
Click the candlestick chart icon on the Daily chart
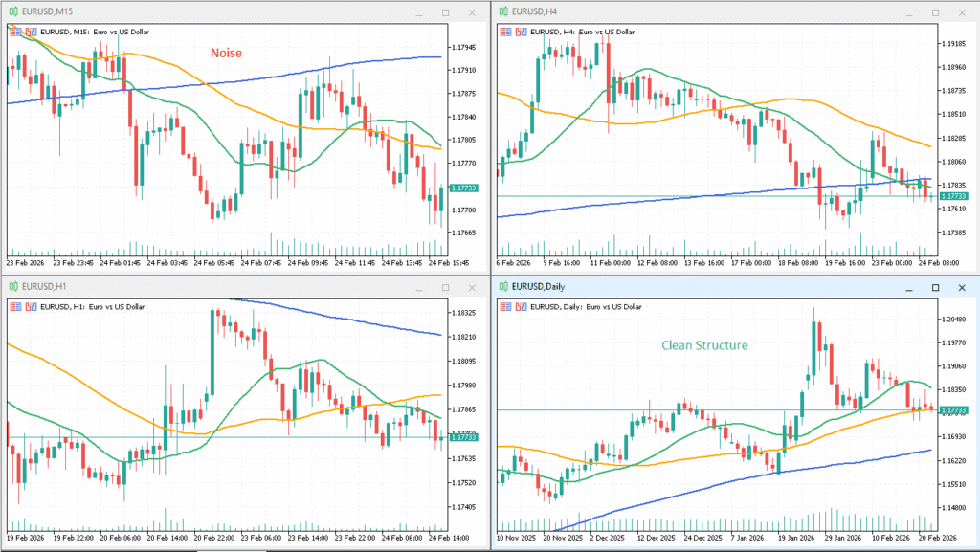click(523, 306)
